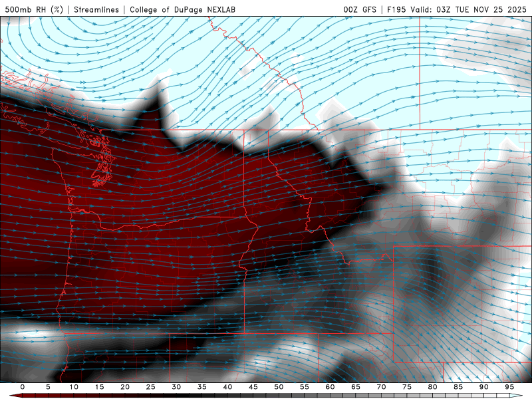
Task: Click the colorbar label "55"
Action: [x=305, y=387]
